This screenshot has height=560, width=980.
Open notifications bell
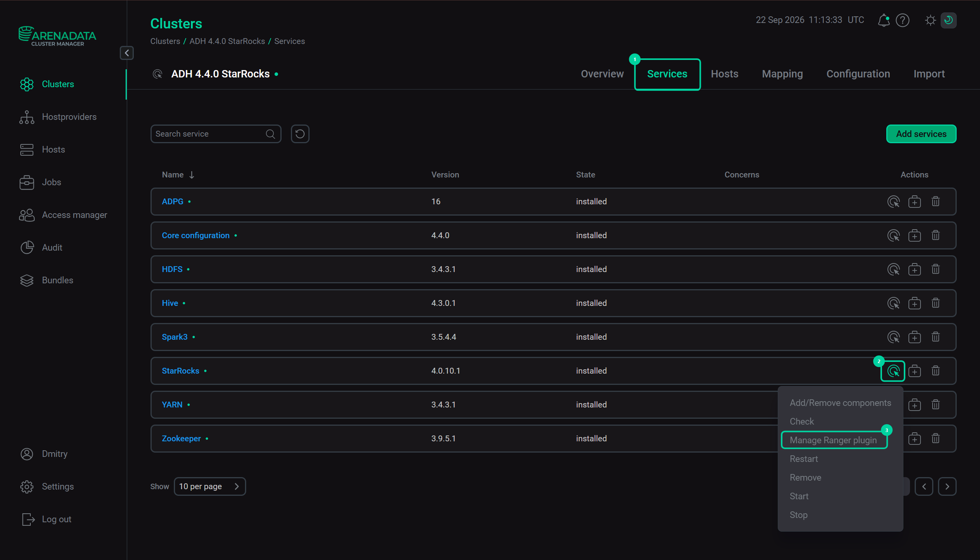click(x=884, y=20)
